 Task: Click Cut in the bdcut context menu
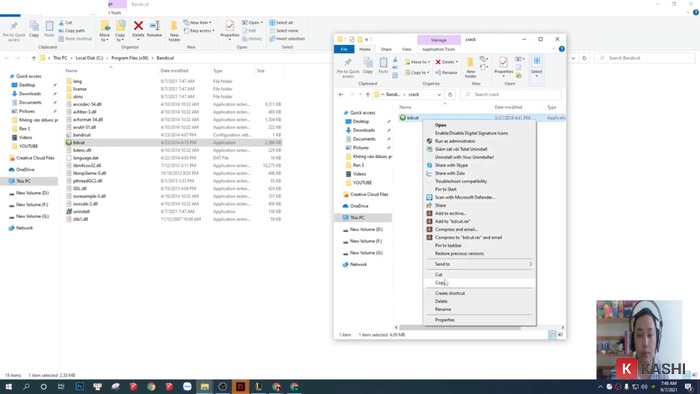point(438,274)
